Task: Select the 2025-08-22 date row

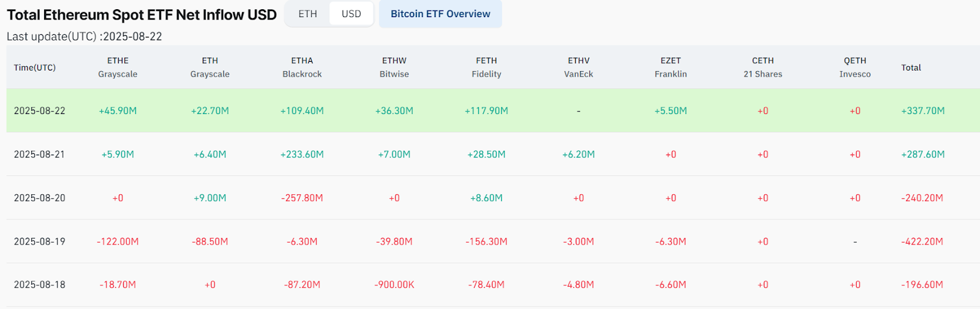Action: pos(493,111)
